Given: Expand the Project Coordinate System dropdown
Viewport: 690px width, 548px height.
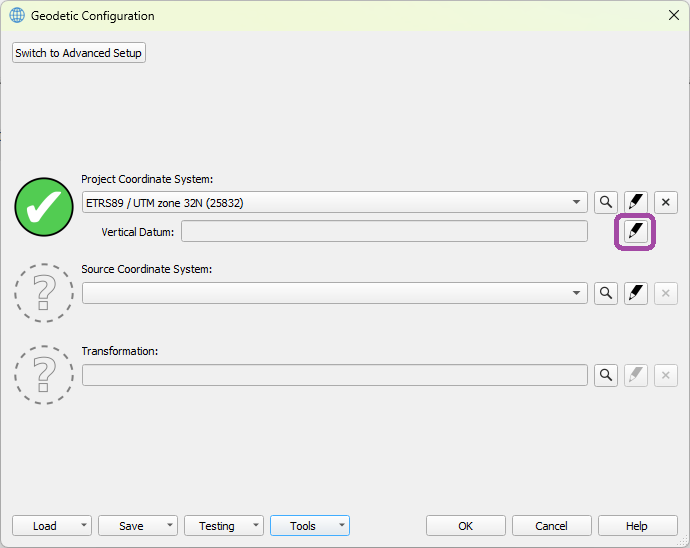Looking at the screenshot, I should [577, 203].
